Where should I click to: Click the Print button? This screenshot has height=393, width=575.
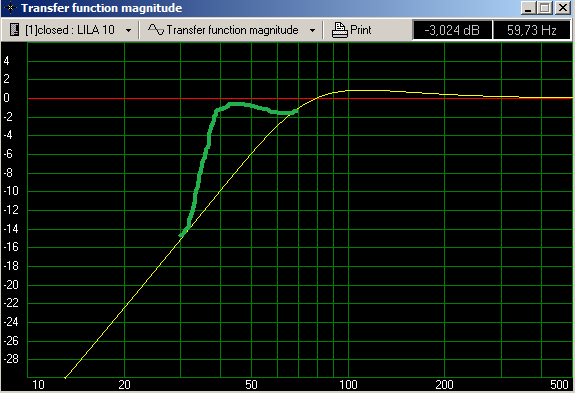[352, 30]
